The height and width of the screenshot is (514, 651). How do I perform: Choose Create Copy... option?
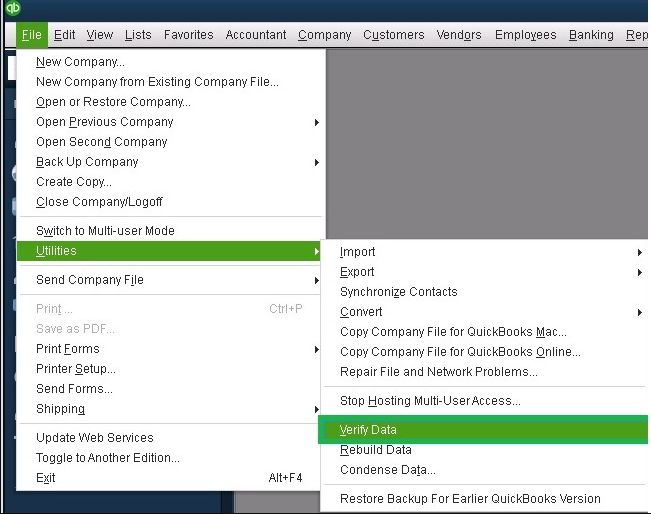pyautogui.click(x=169, y=182)
